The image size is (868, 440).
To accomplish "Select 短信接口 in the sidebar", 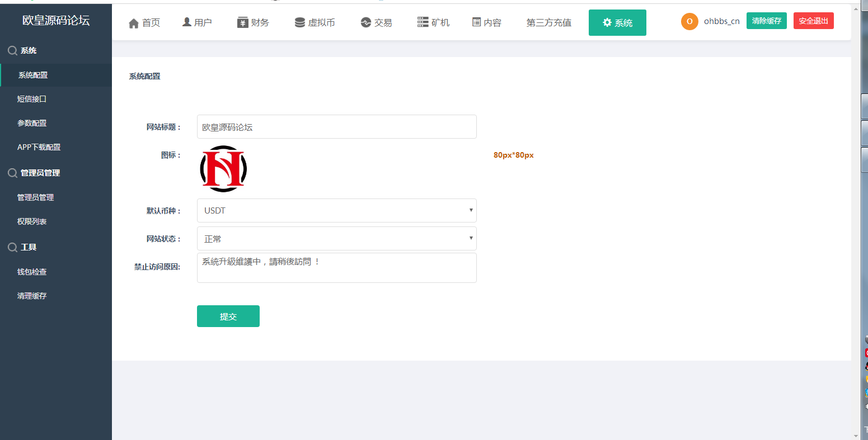I will (x=31, y=98).
